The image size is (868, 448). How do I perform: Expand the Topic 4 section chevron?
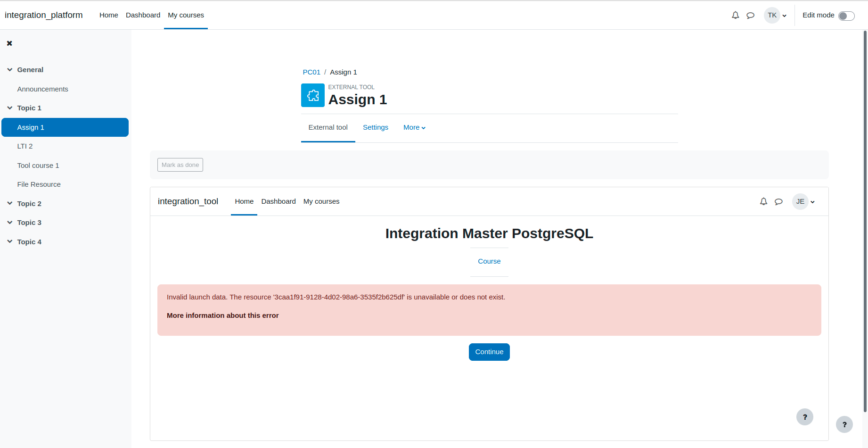[x=10, y=242]
